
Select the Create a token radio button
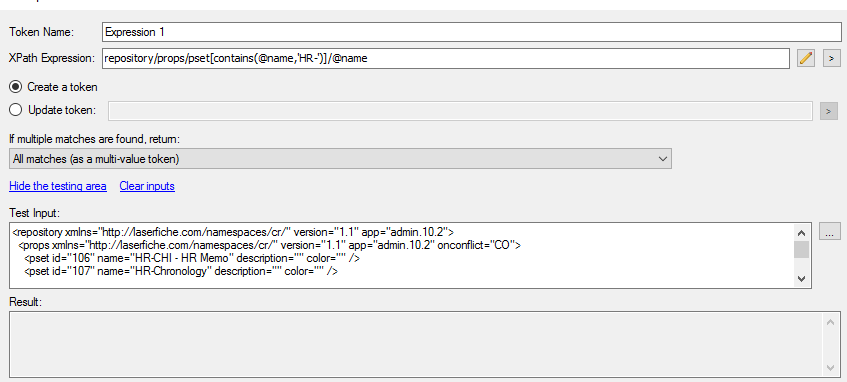click(16, 86)
